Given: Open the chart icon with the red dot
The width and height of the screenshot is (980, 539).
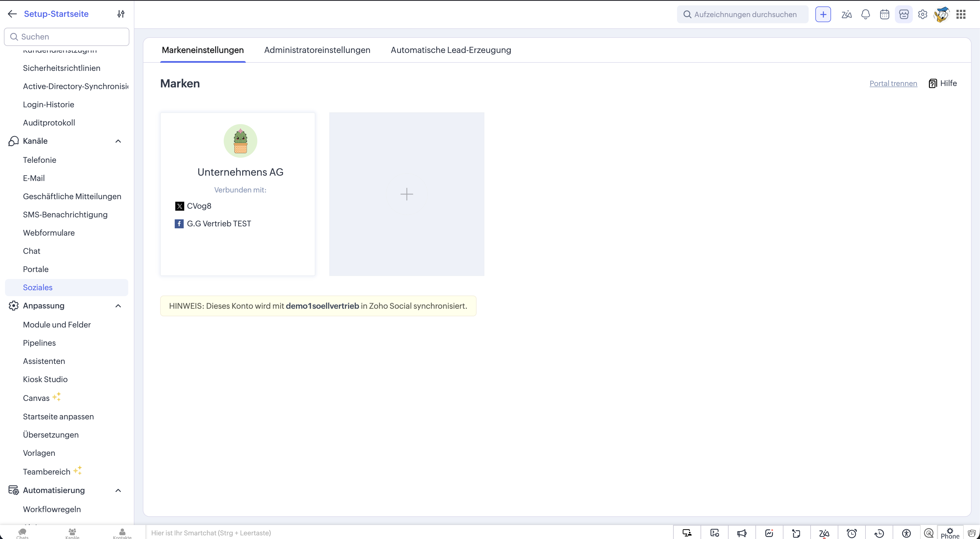Looking at the screenshot, I should click(769, 533).
